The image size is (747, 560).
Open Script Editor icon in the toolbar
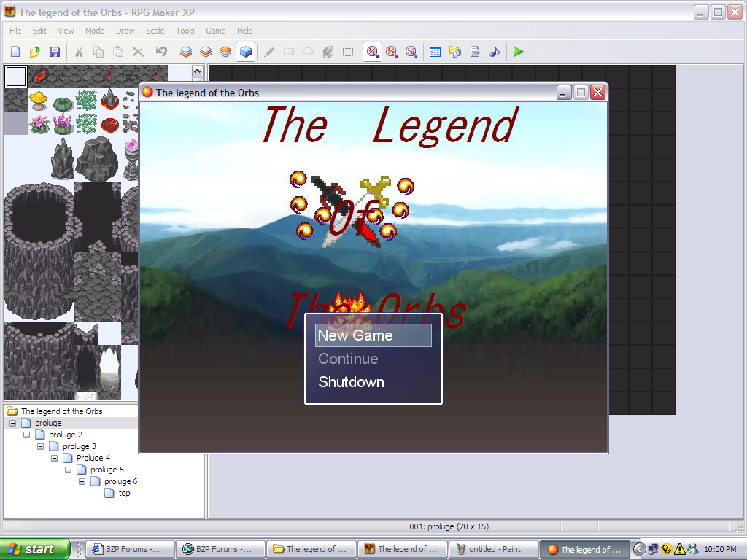click(x=475, y=52)
